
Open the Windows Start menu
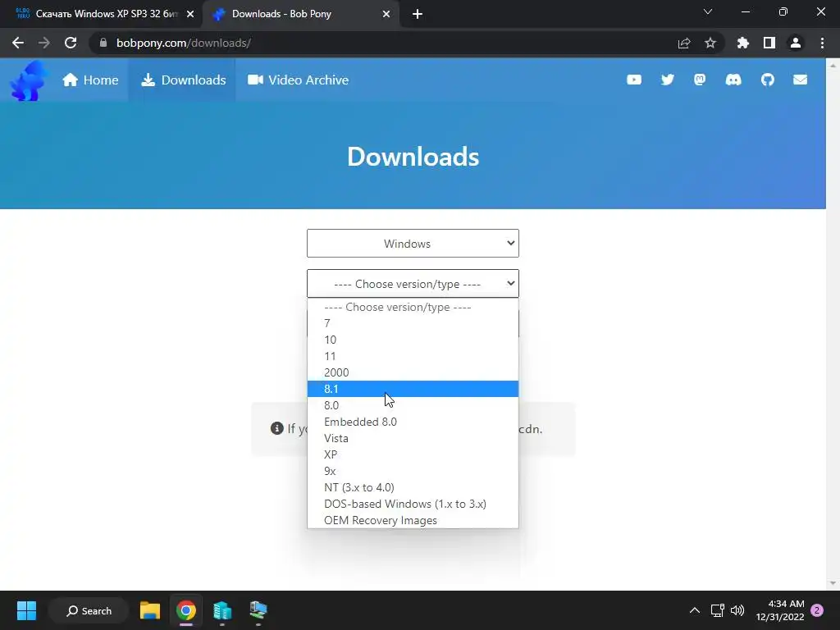26,610
